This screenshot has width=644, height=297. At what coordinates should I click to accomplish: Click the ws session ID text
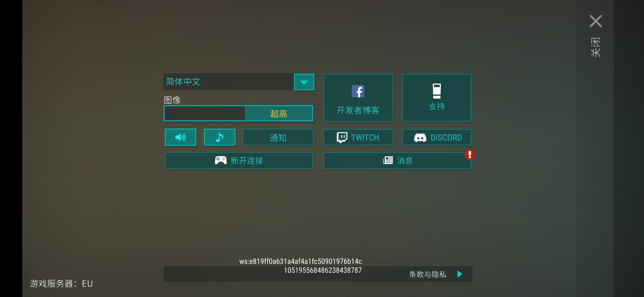pyautogui.click(x=300, y=261)
